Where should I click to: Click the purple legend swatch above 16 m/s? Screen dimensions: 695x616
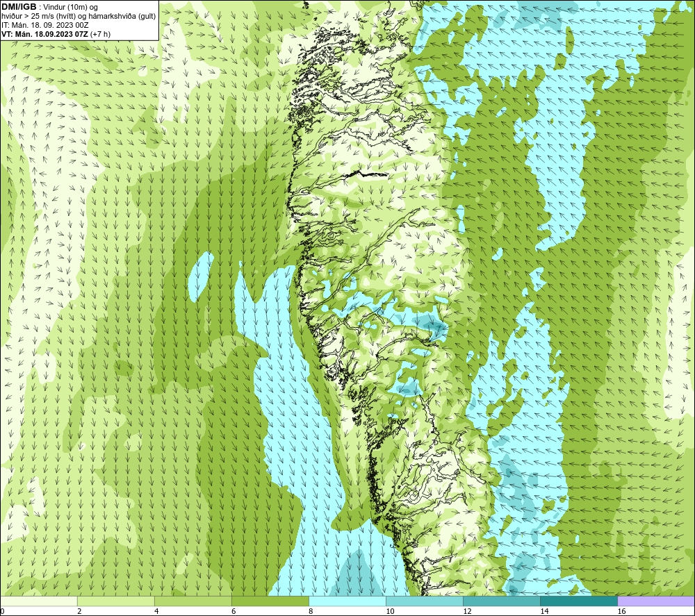(656, 601)
